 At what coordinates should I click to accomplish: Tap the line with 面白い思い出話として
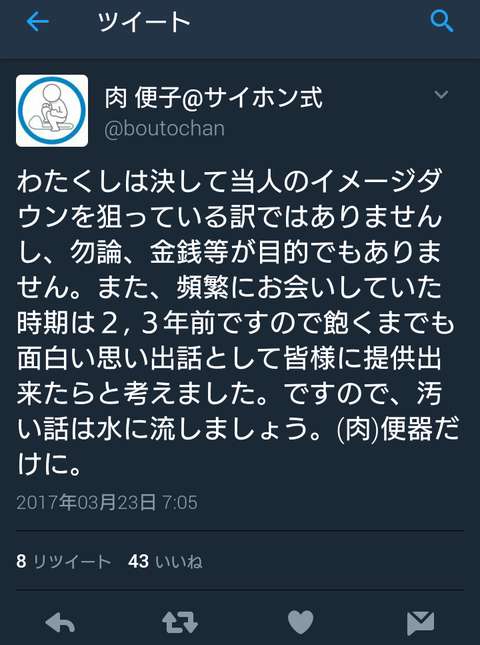230,358
